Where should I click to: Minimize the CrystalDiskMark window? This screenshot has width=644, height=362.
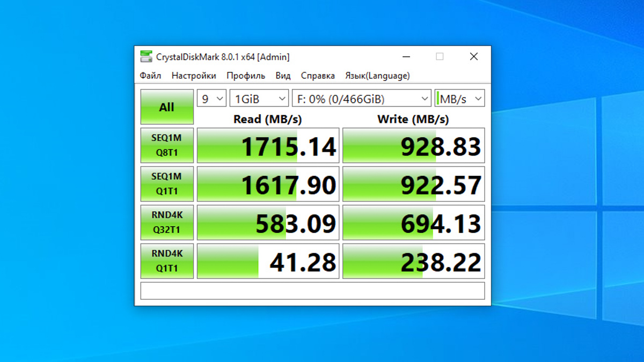tap(407, 56)
